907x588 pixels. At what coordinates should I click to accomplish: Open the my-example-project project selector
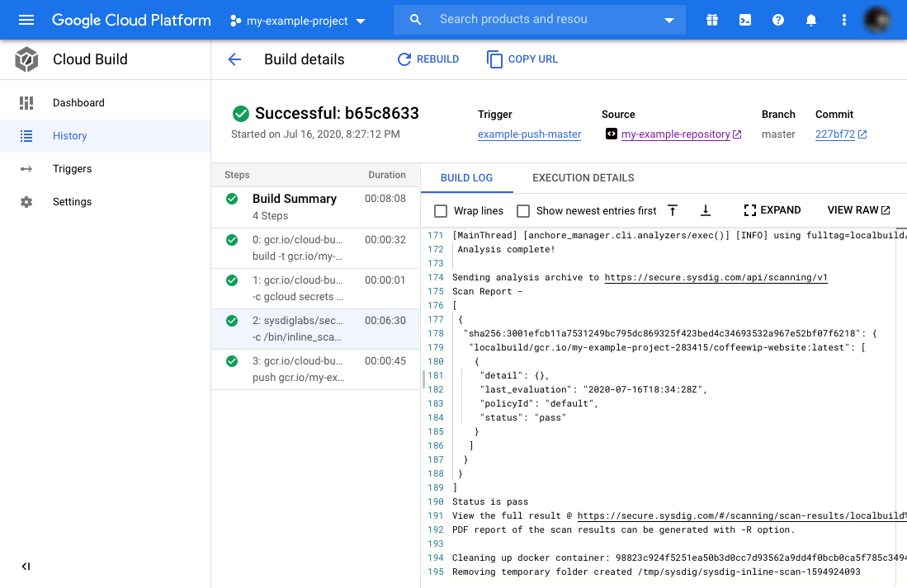pos(298,21)
